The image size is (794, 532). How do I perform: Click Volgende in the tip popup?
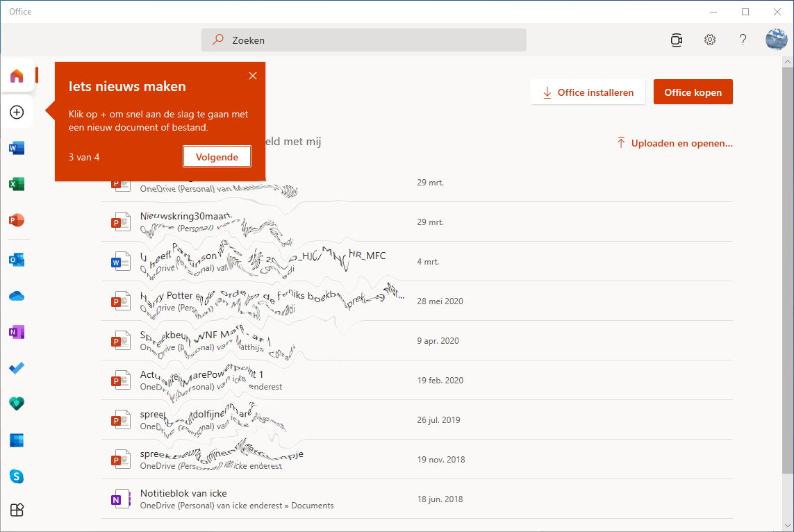tap(217, 157)
